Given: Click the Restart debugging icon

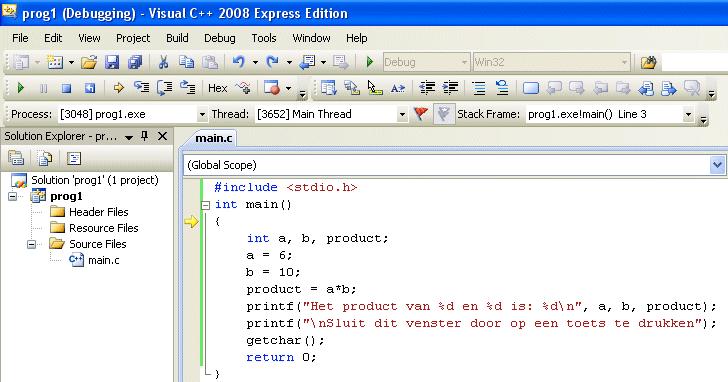Looking at the screenshot, I should [x=90, y=88].
